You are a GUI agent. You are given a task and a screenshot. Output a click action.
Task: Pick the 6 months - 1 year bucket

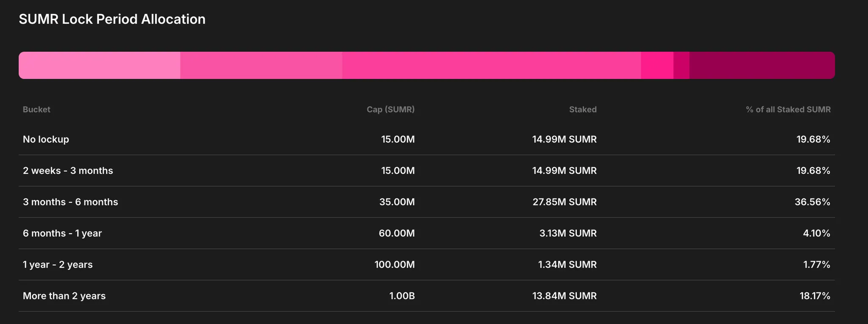point(62,233)
